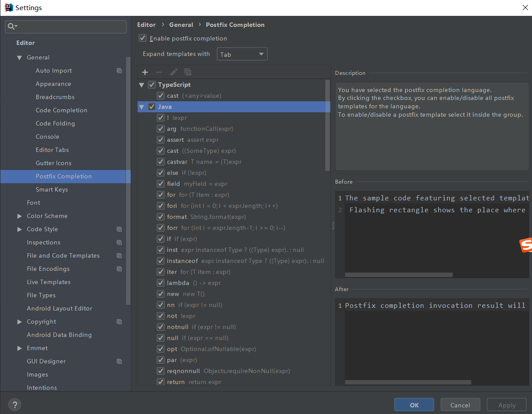The height and width of the screenshot is (414, 532).
Task: Select Live Templates in settings tree
Action: [x=48, y=282]
